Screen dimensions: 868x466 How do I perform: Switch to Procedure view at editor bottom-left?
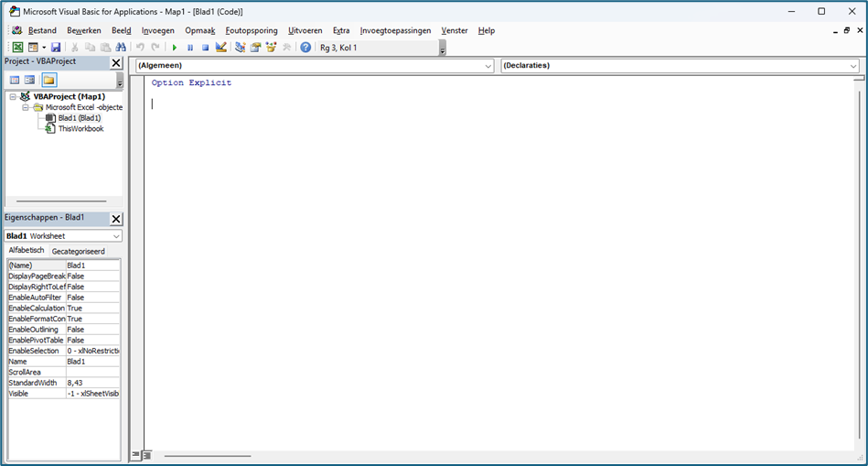click(x=135, y=455)
